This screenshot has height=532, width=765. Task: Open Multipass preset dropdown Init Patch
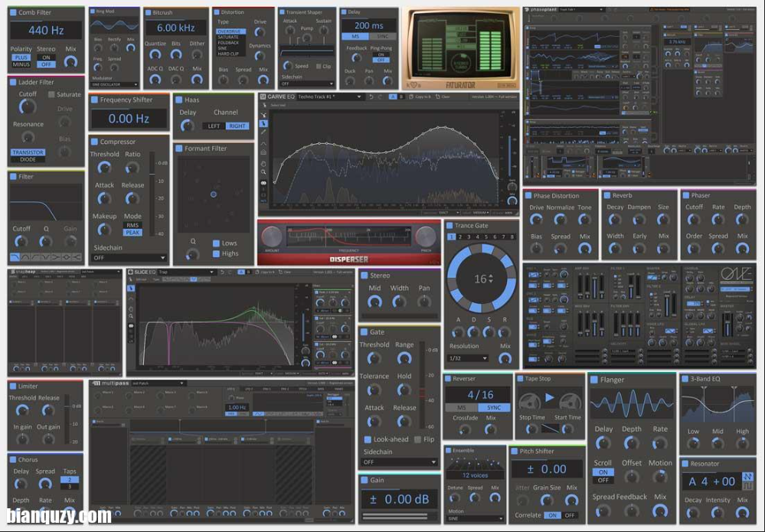[x=158, y=383]
